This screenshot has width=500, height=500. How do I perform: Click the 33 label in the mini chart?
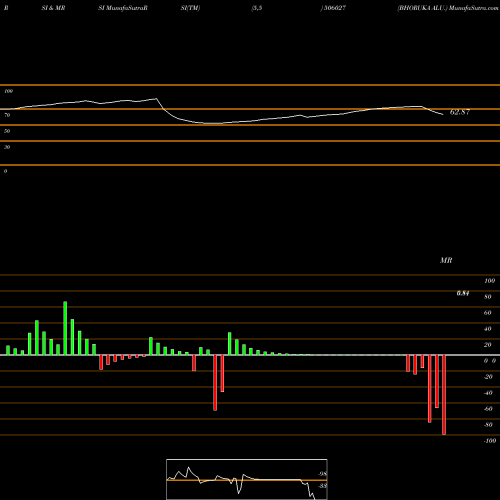point(322,486)
